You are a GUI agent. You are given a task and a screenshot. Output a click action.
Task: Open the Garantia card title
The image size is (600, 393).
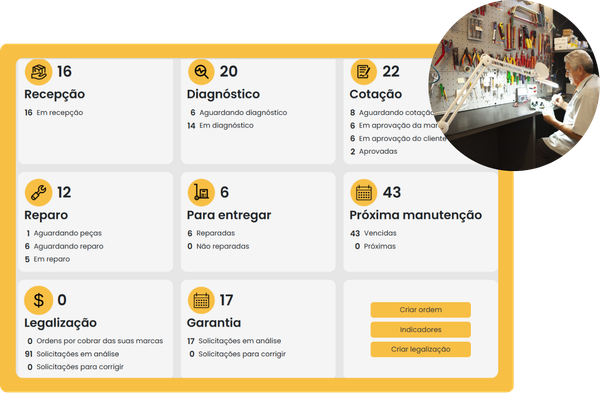tap(214, 323)
